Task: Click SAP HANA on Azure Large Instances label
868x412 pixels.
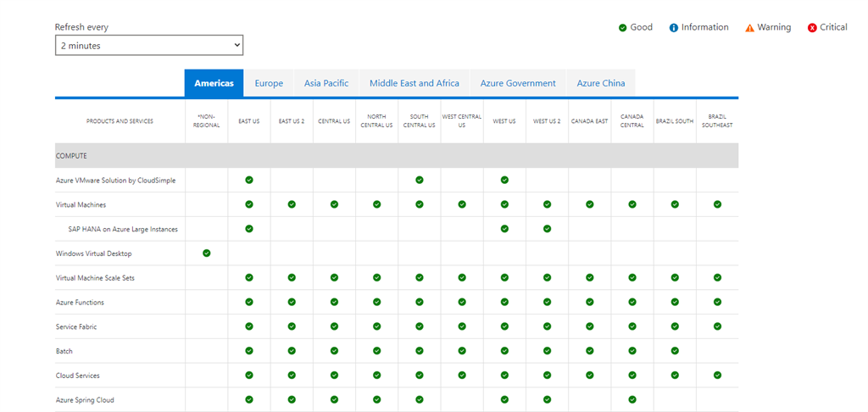Action: 123,229
